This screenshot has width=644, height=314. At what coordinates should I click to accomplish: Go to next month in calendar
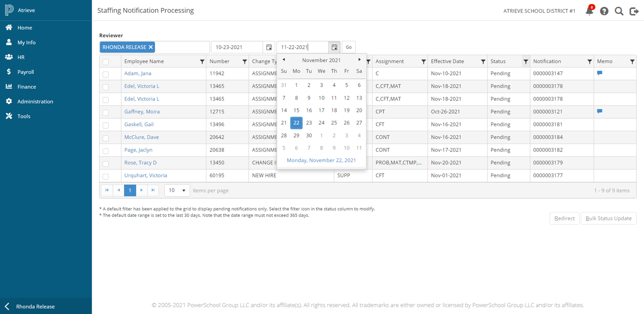coord(359,60)
